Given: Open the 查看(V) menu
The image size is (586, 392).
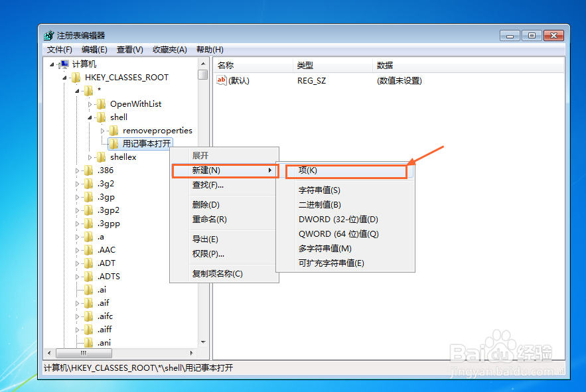Looking at the screenshot, I should 129,50.
